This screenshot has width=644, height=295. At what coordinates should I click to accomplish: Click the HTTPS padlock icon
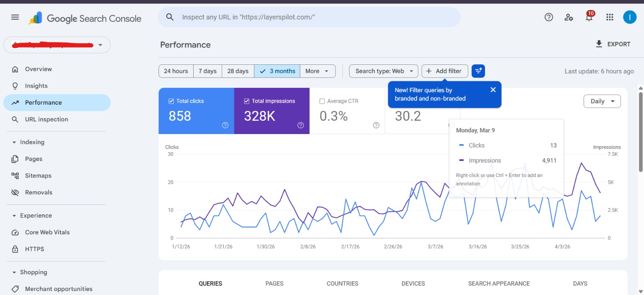click(x=15, y=249)
